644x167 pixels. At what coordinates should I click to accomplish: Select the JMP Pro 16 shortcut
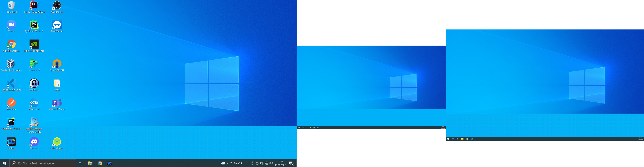[34, 65]
